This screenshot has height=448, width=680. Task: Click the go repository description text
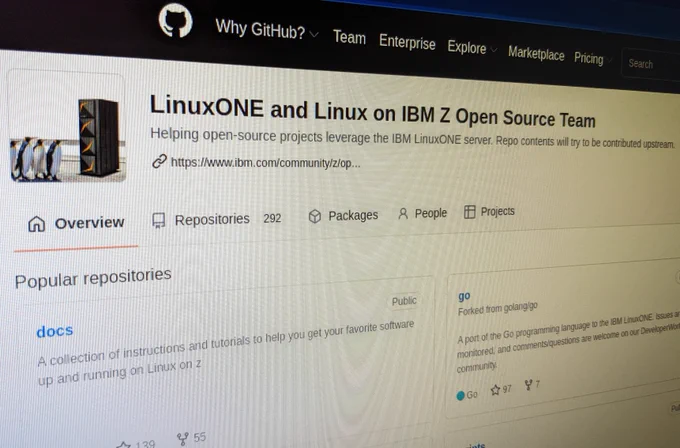coord(568,341)
